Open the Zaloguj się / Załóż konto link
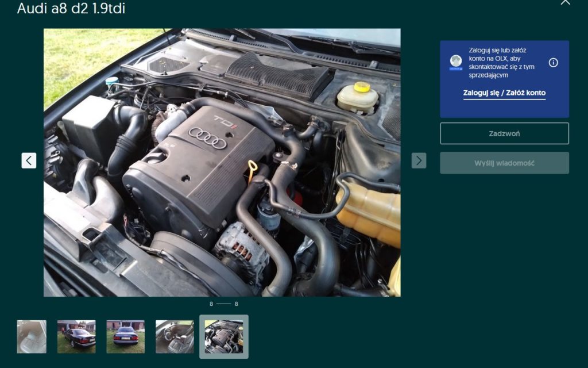Screen dimensions: 588x368 (504, 93)
